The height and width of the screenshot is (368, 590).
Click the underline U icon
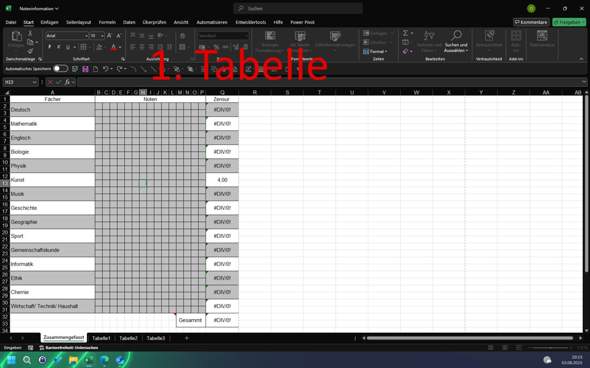click(68, 47)
